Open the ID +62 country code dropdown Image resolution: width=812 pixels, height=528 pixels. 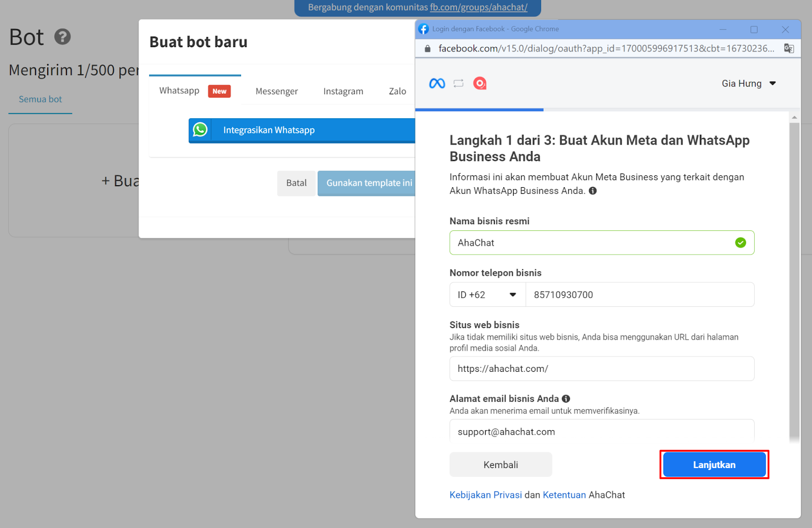pos(487,295)
